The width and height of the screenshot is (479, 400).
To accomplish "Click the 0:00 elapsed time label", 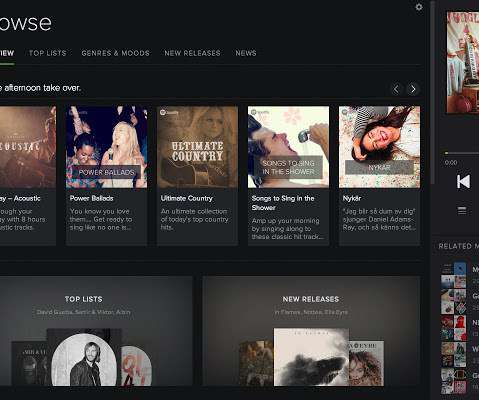I will [451, 163].
